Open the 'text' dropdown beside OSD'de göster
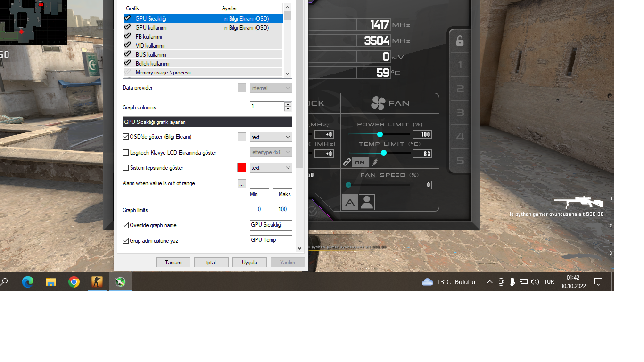 (271, 137)
